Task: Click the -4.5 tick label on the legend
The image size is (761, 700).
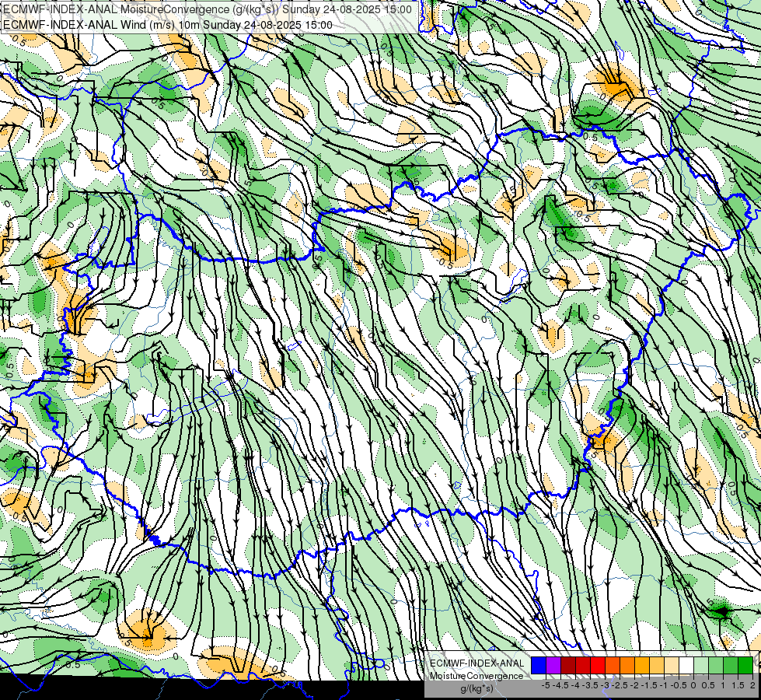Action: pyautogui.click(x=561, y=685)
